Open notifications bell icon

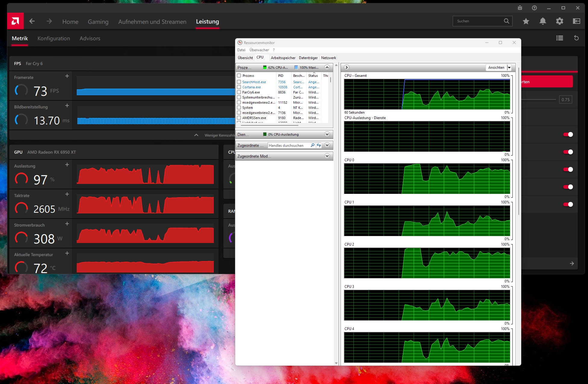(x=543, y=21)
